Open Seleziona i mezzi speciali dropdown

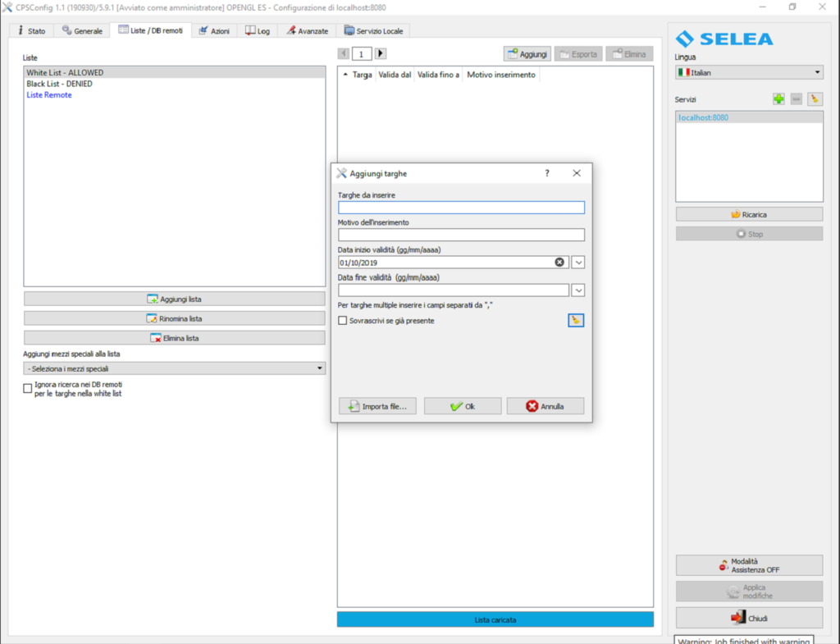pos(174,369)
